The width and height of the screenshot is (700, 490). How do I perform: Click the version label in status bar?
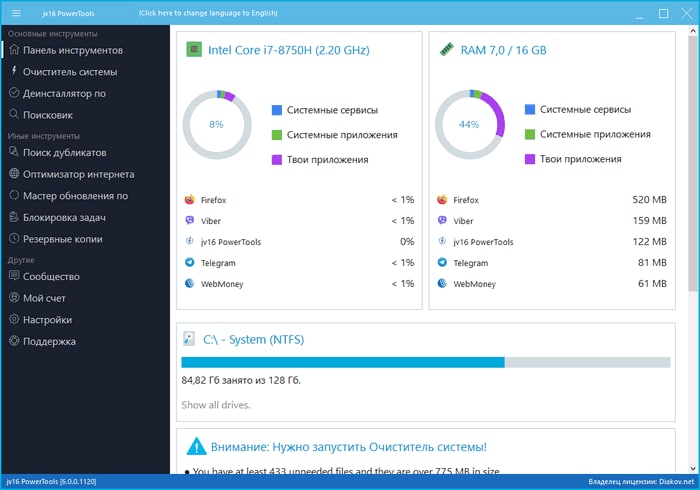click(x=51, y=482)
